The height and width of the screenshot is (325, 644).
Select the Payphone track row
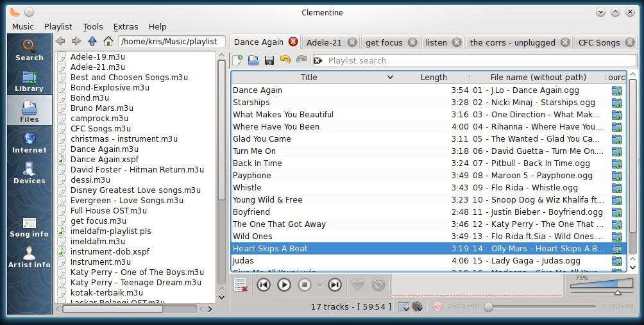[428, 175]
